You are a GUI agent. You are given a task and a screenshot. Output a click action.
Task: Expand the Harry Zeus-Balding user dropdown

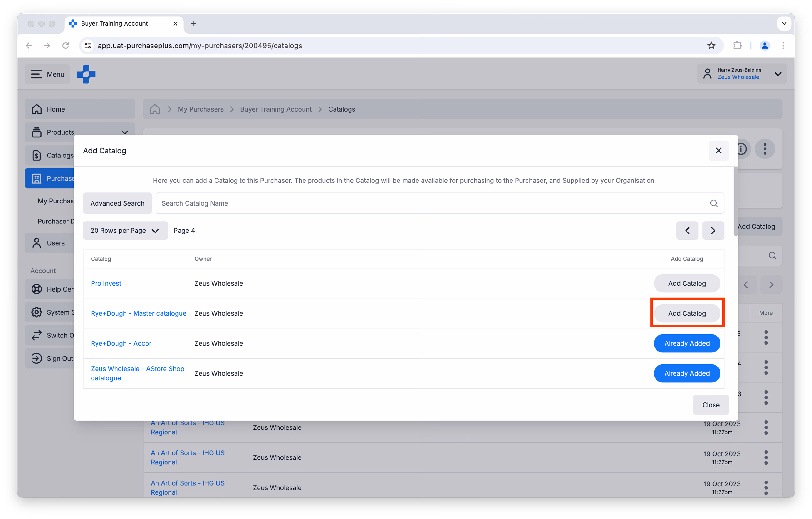pyautogui.click(x=742, y=74)
